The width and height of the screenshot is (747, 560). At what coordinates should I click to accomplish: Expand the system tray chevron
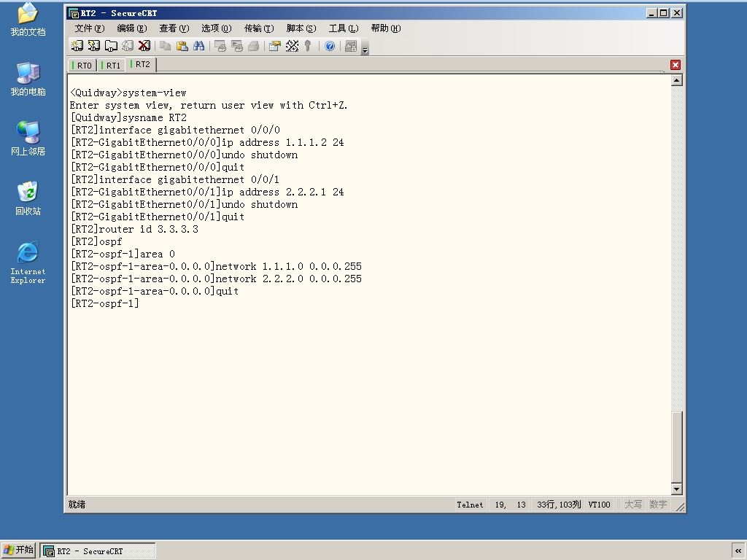click(738, 551)
